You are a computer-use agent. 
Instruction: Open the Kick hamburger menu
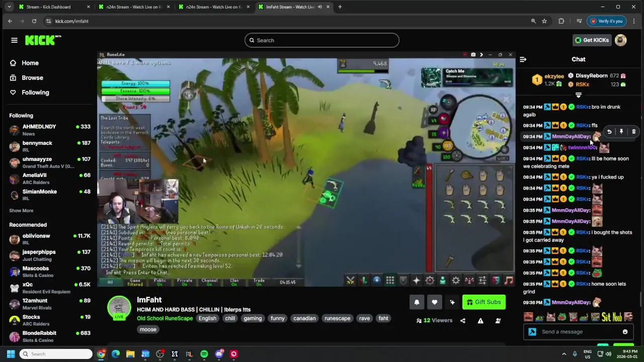(x=14, y=40)
